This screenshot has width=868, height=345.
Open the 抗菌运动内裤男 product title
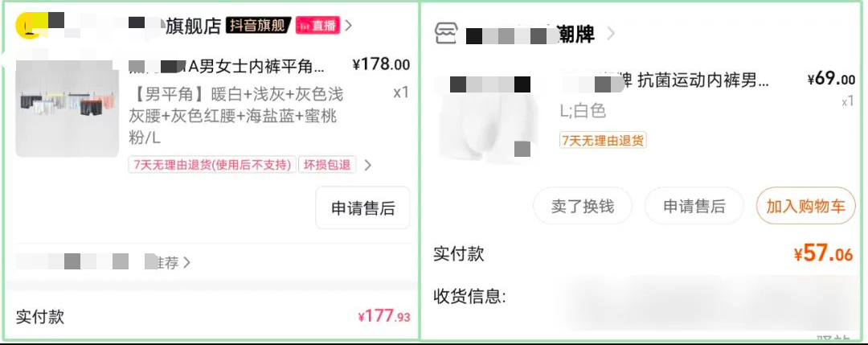point(665,82)
